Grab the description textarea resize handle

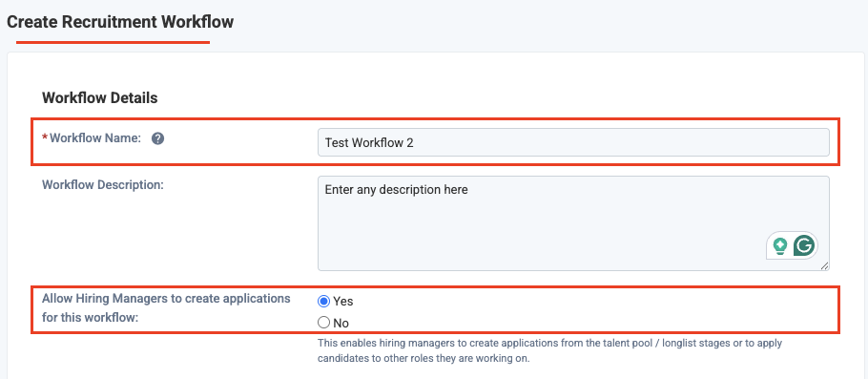point(824,266)
